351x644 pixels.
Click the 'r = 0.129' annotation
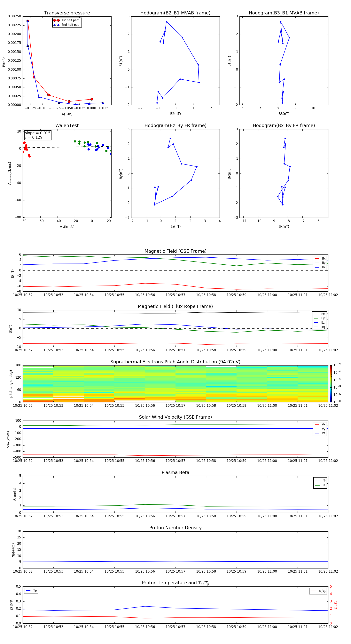[x=34, y=137]
